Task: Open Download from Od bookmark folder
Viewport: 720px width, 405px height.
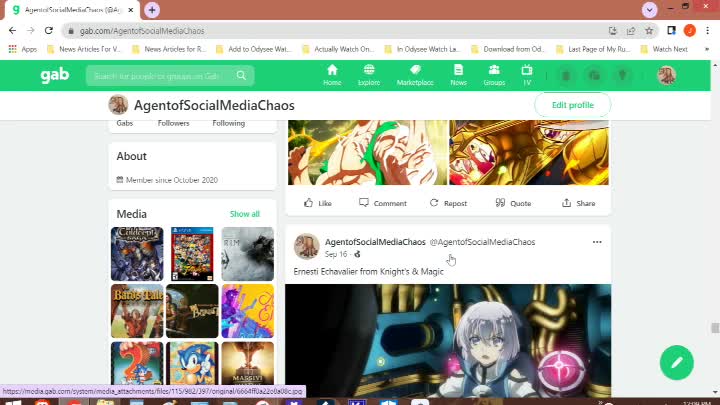Action: (x=508, y=49)
